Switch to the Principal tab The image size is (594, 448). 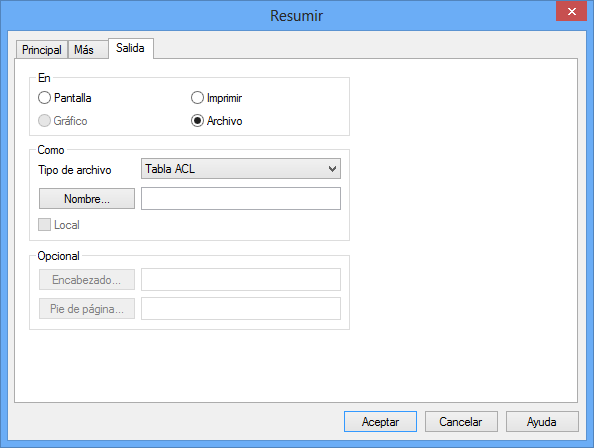click(42, 50)
